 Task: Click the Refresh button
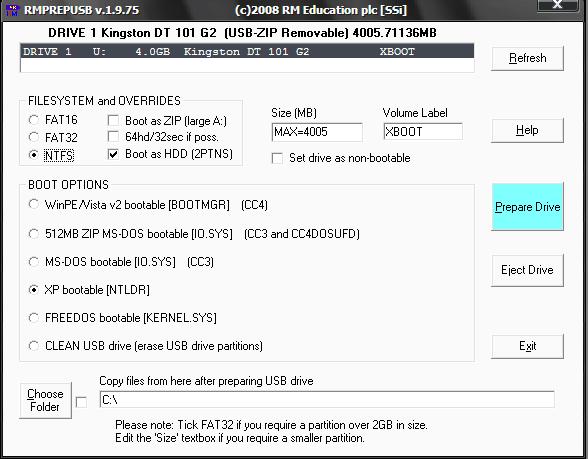point(527,58)
